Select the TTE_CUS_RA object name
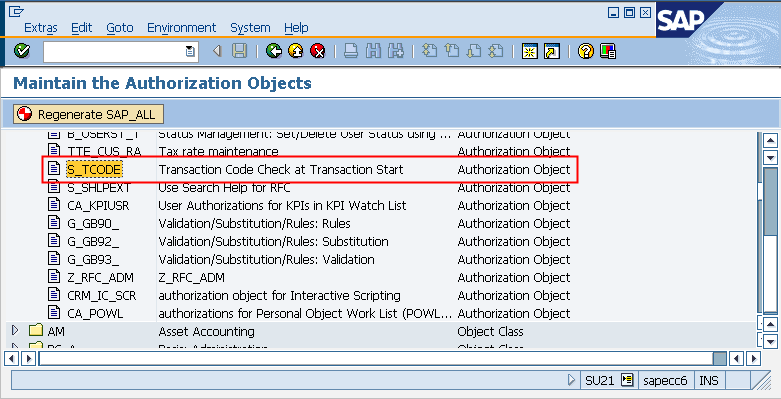 click(x=104, y=151)
